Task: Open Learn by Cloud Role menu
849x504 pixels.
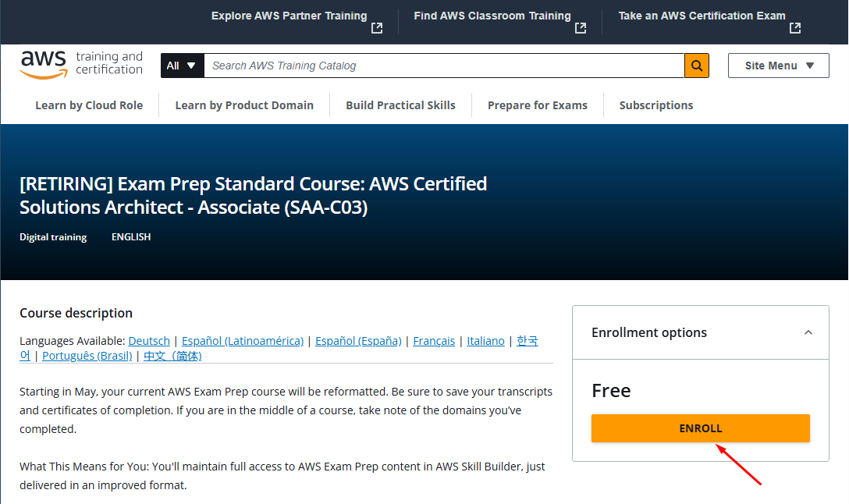Action: [x=89, y=105]
